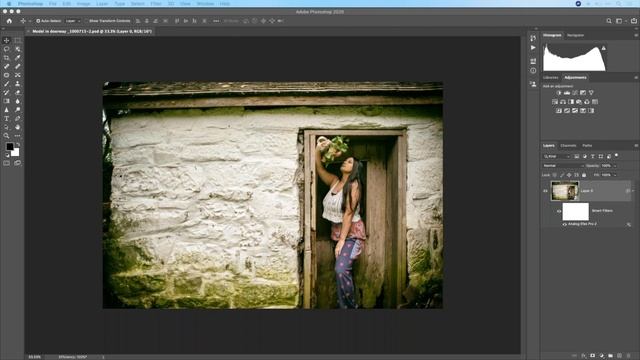This screenshot has height=360, width=640.
Task: Select the Brush tool
Action: pos(7,84)
